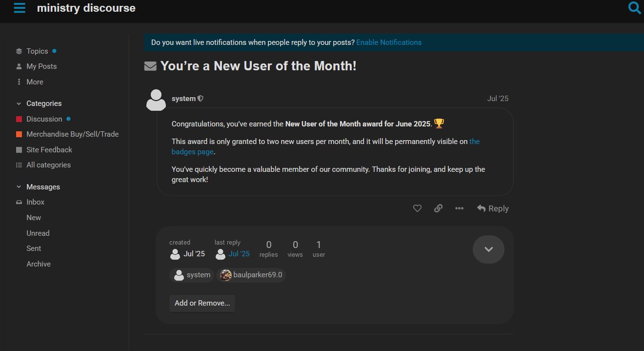Expand the More sidebar menu
The image size is (644, 351).
click(x=35, y=82)
